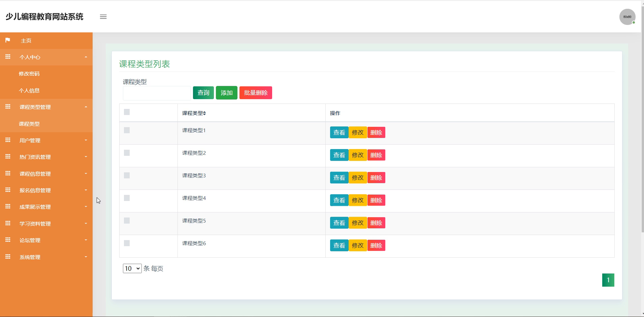Delete 课程类型4 with 删除 button
Screen dimensions: 644x317
pos(376,200)
